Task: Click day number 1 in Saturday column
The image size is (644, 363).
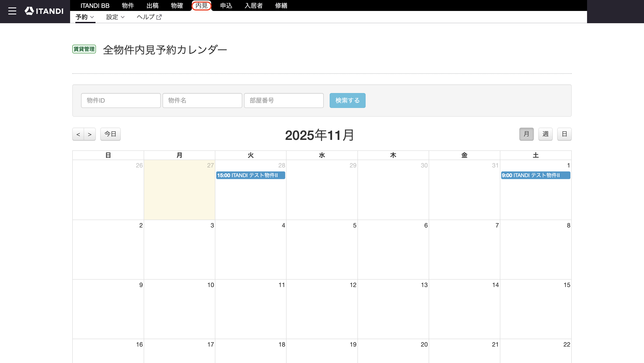Action: (x=568, y=165)
